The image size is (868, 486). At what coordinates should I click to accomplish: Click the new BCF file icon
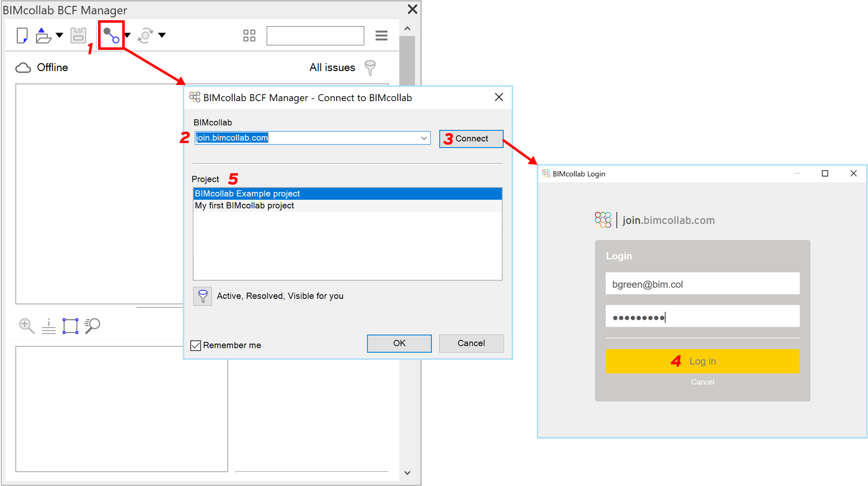pos(22,36)
